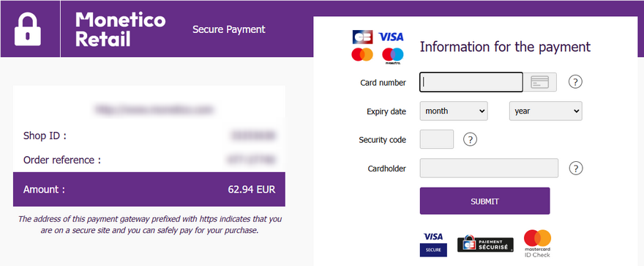Click the Maestro card logo
This screenshot has width=644, height=266.
click(x=393, y=56)
